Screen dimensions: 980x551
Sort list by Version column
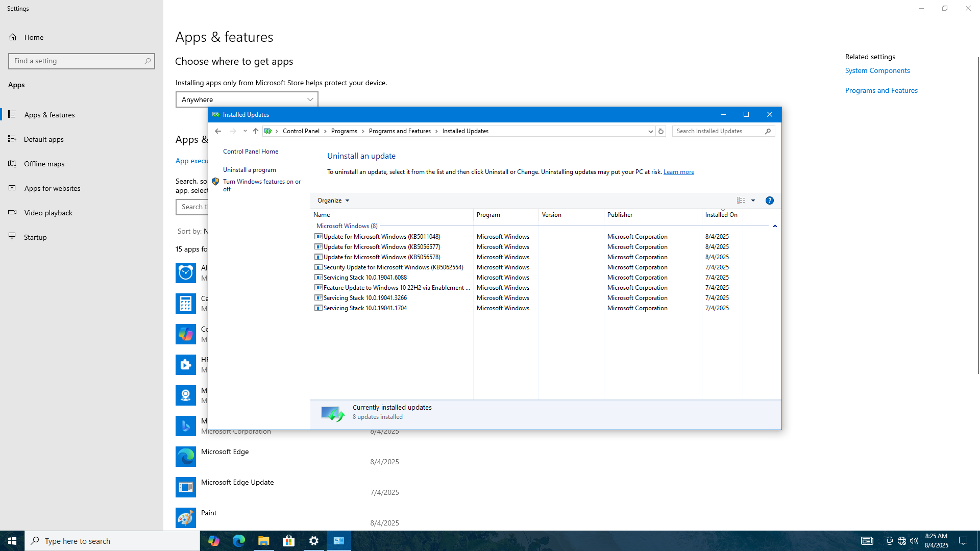pos(571,215)
